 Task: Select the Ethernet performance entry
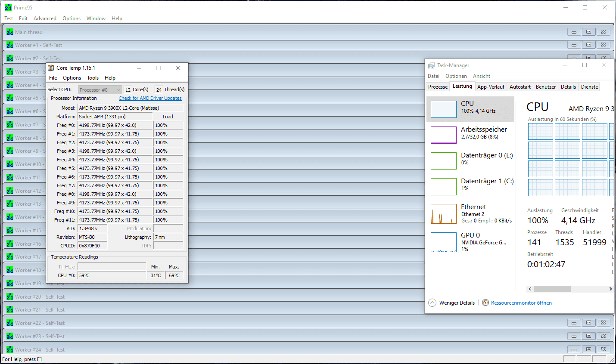(x=470, y=213)
